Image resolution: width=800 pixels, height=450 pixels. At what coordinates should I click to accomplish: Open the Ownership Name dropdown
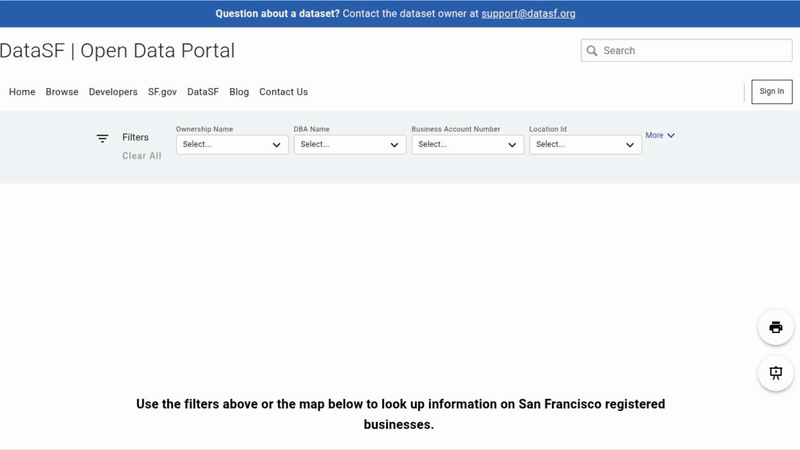click(232, 144)
